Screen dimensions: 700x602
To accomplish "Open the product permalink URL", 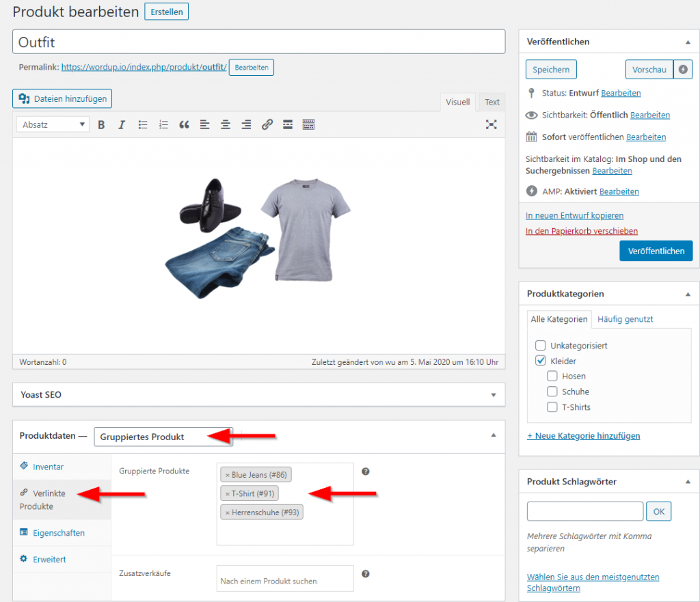I will tap(144, 67).
